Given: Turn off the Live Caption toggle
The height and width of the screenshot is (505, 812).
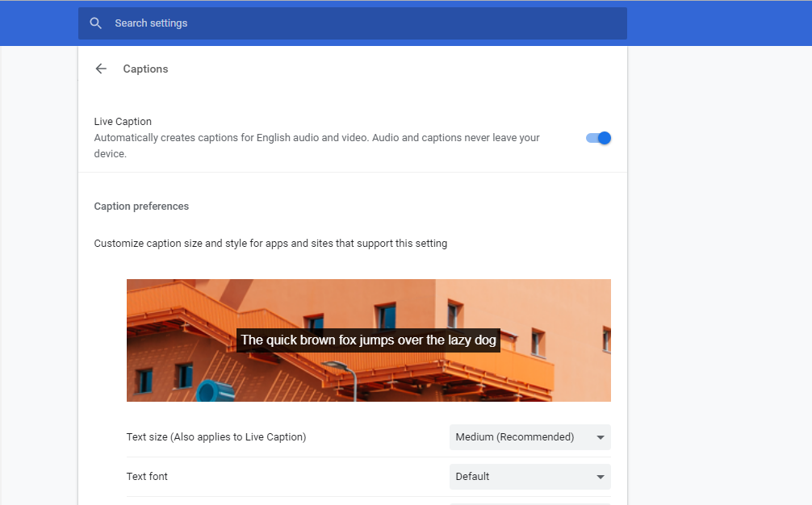Looking at the screenshot, I should 598,138.
